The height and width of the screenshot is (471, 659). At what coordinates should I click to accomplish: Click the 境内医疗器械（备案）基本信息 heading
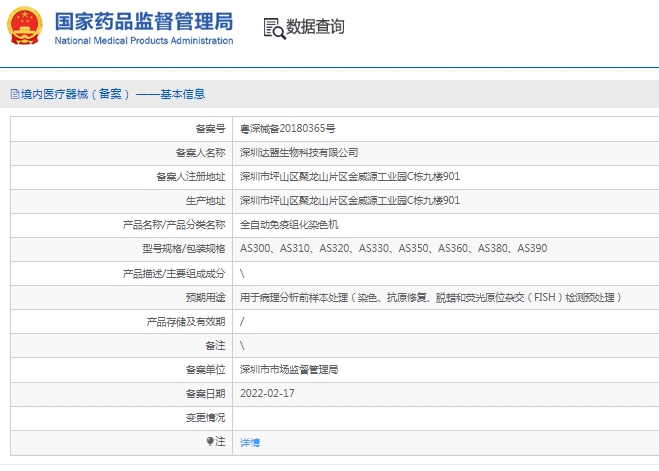point(113,94)
